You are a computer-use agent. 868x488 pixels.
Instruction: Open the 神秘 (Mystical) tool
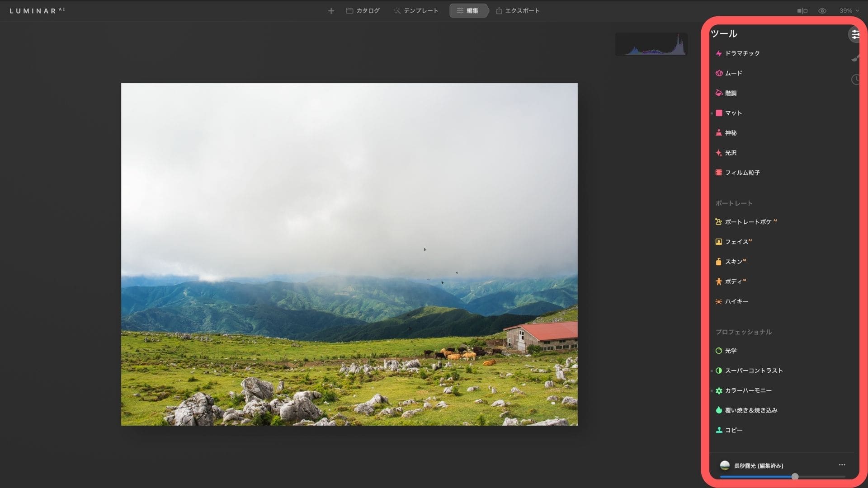[731, 133]
